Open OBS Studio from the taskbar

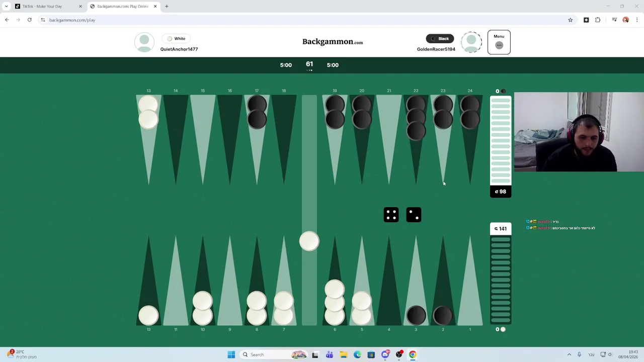coord(399,354)
